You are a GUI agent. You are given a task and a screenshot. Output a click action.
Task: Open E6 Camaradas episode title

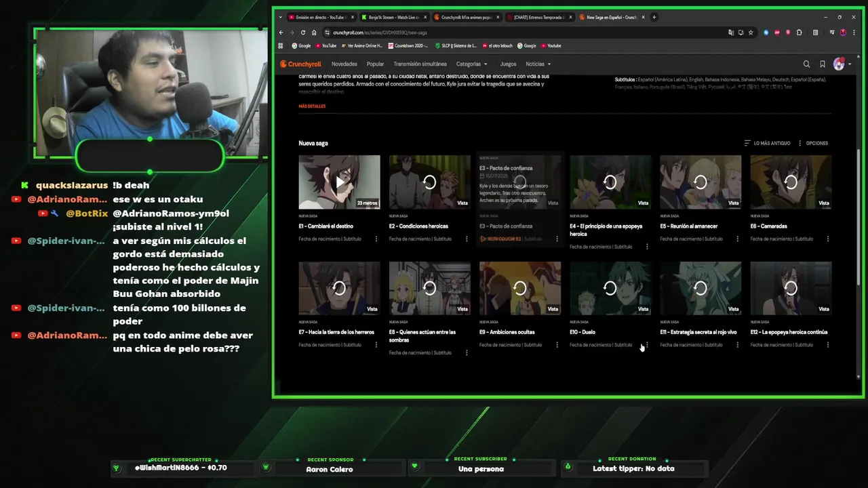coord(768,226)
